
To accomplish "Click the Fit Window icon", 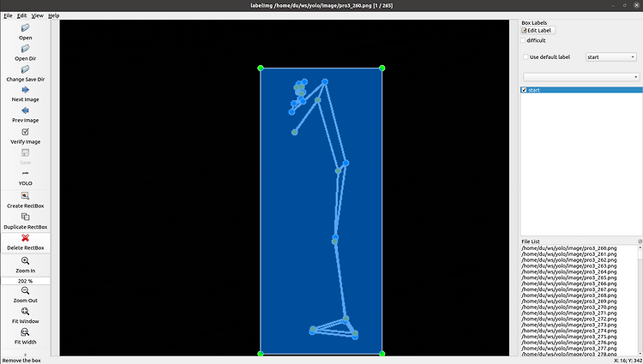I will pos(25,312).
